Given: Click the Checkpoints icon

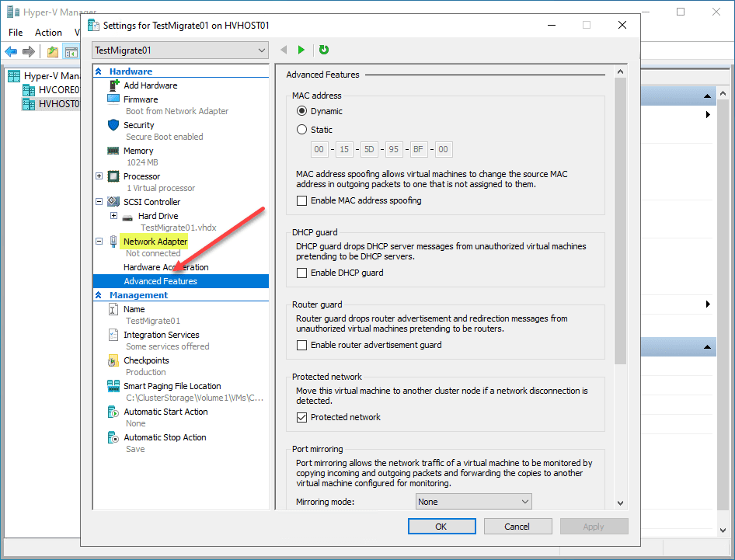Looking at the screenshot, I should point(113,360).
